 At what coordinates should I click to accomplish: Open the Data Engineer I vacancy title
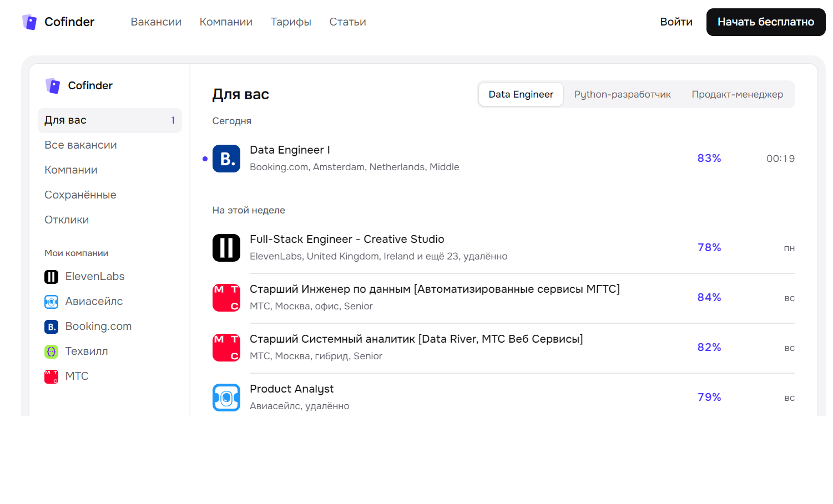(290, 150)
